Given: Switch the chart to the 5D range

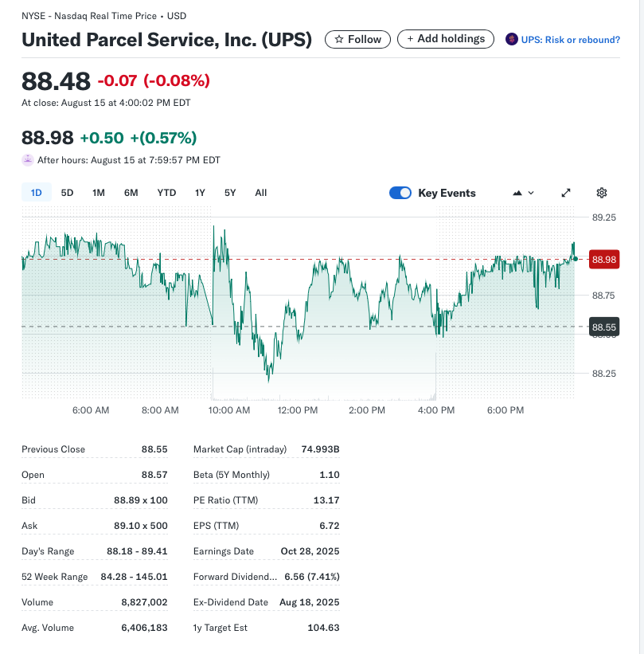Looking at the screenshot, I should pyautogui.click(x=68, y=193).
